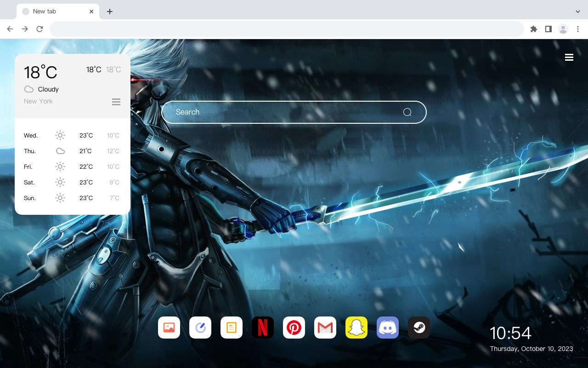Image resolution: width=588 pixels, height=368 pixels.
Task: Click Friday's 22°C high temperature
Action: [x=86, y=167]
